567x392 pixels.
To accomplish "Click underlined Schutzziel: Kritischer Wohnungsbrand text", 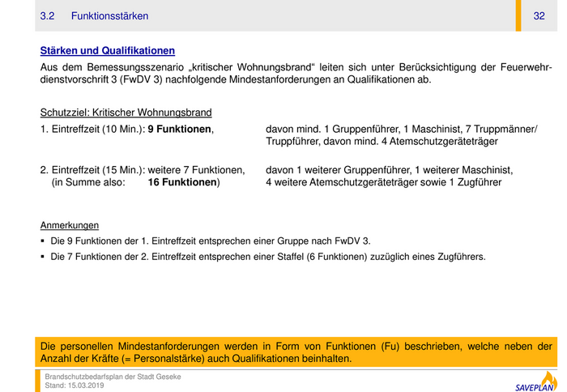I will (x=126, y=113).
